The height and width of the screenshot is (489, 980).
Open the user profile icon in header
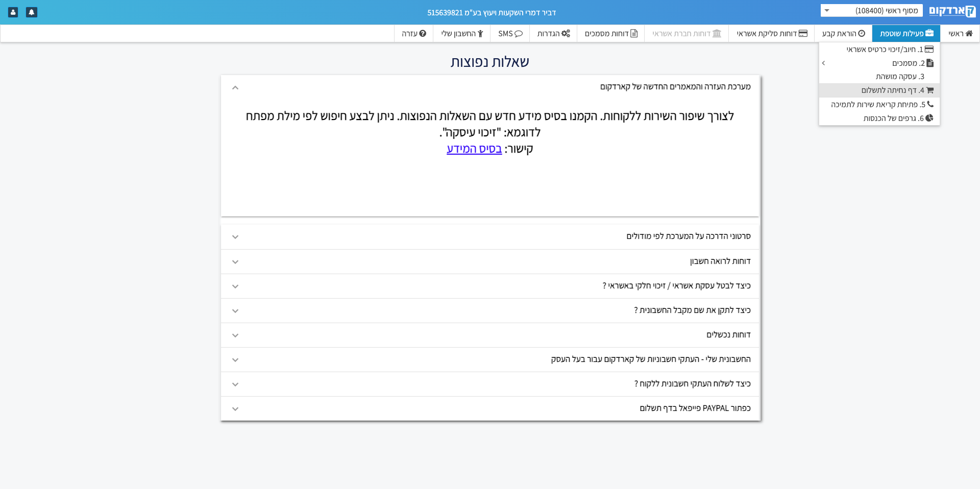[13, 12]
